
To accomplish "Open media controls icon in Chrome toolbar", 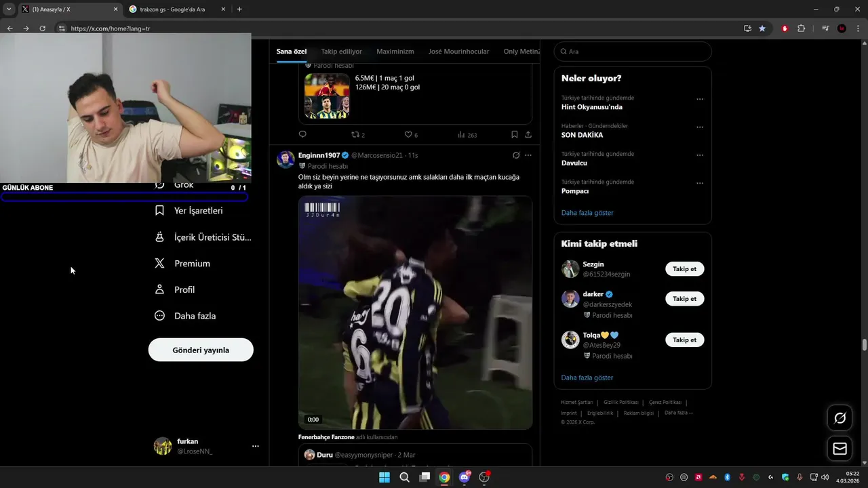I will pyautogui.click(x=825, y=28).
